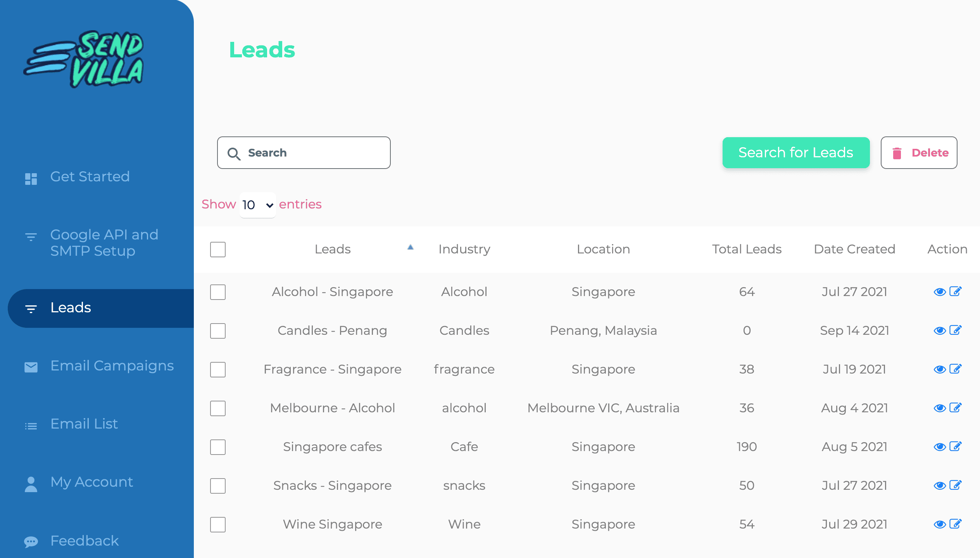Click the edit icon for Candles - Penang

[956, 330]
